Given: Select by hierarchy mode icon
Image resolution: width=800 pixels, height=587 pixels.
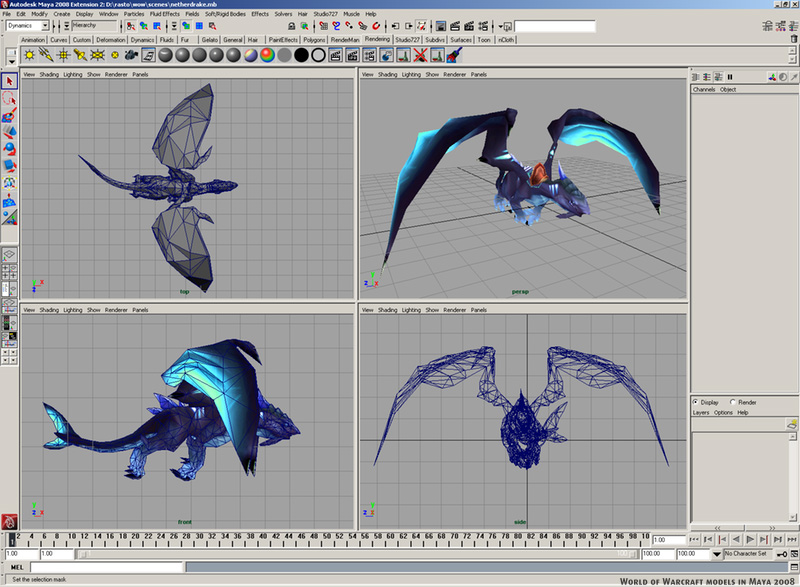Looking at the screenshot, I should point(131,26).
